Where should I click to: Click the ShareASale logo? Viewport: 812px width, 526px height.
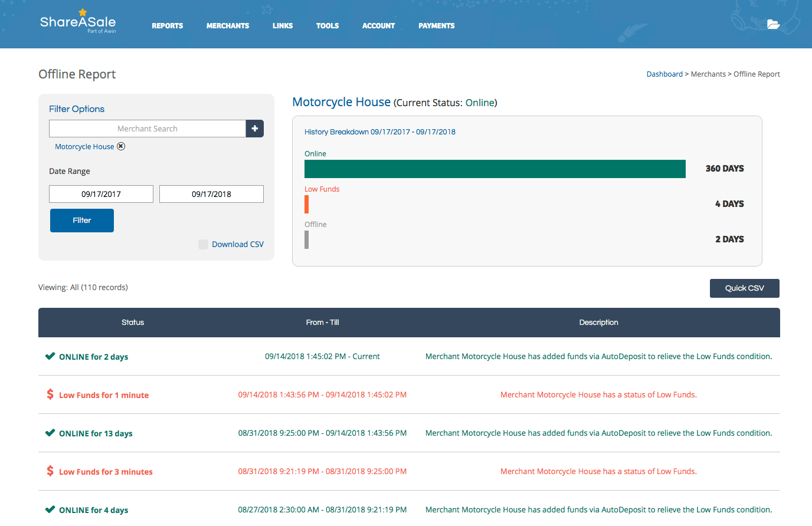click(78, 22)
